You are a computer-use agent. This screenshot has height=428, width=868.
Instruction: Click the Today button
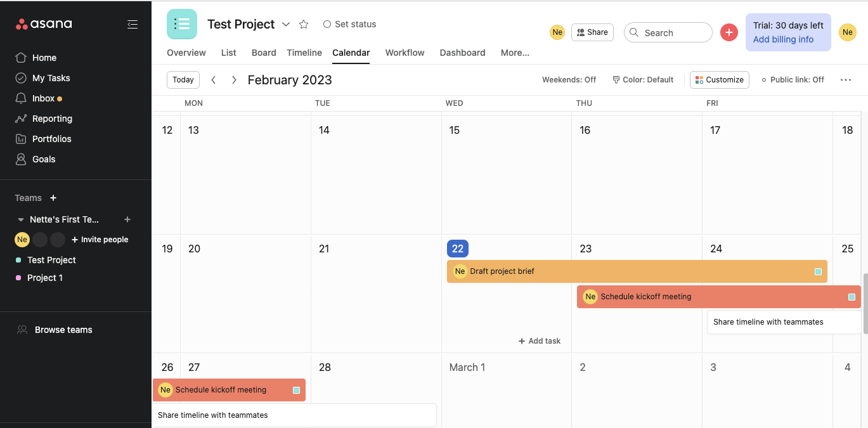[183, 80]
